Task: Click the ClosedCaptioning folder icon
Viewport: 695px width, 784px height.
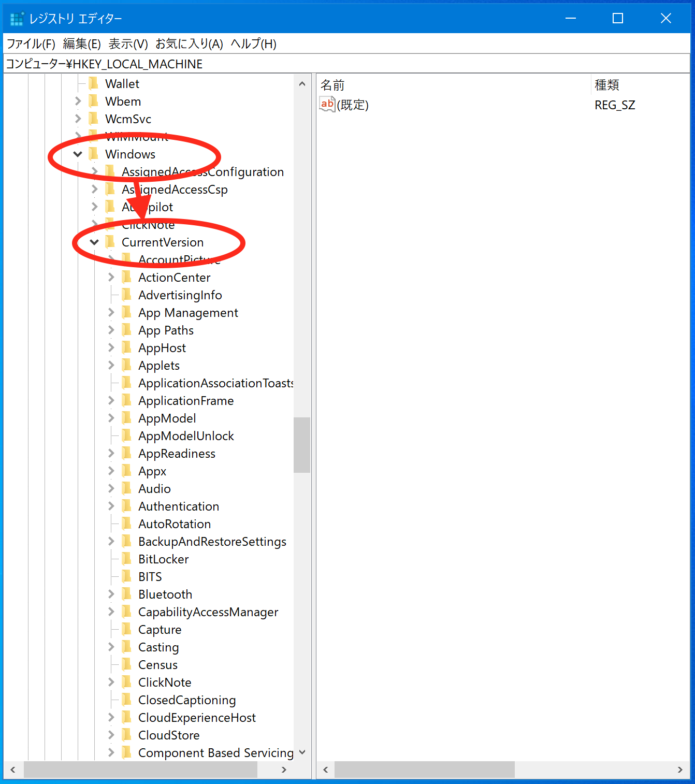Action: 127,700
